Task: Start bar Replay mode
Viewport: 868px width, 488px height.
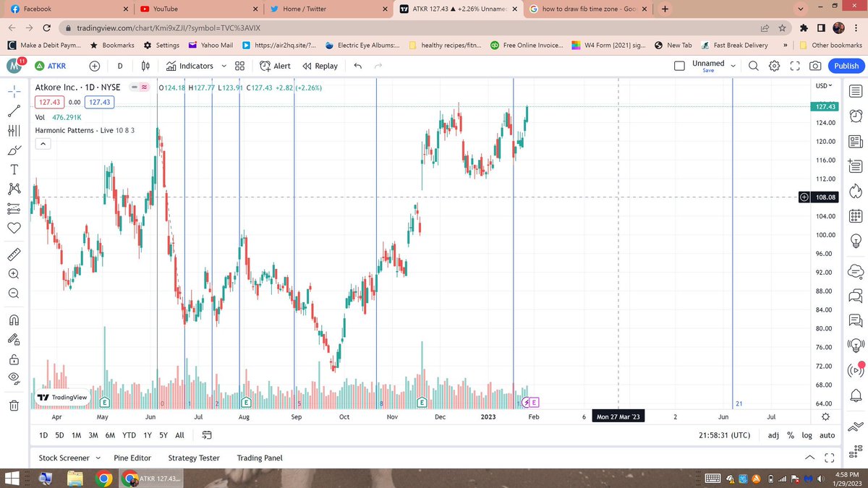Action: click(320, 66)
